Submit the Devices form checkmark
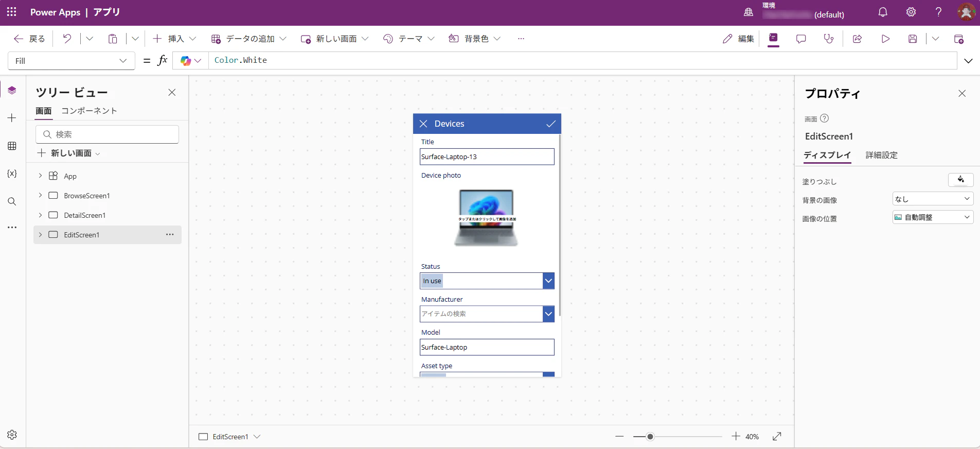The height and width of the screenshot is (449, 980). point(551,124)
